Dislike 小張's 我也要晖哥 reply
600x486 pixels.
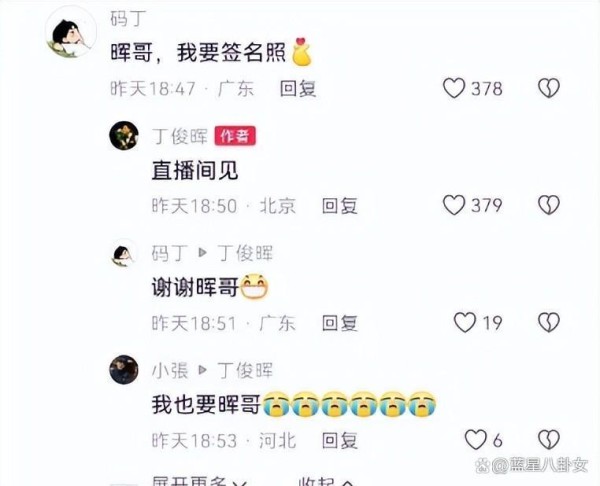point(549,439)
